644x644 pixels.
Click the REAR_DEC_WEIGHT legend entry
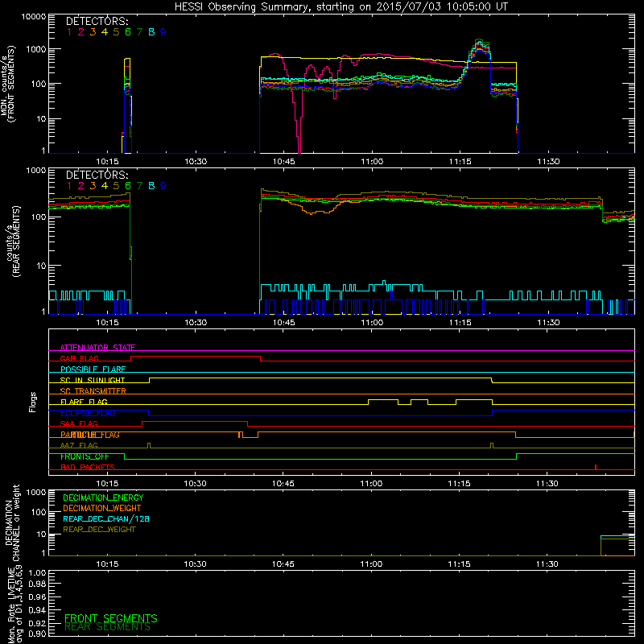point(99,530)
